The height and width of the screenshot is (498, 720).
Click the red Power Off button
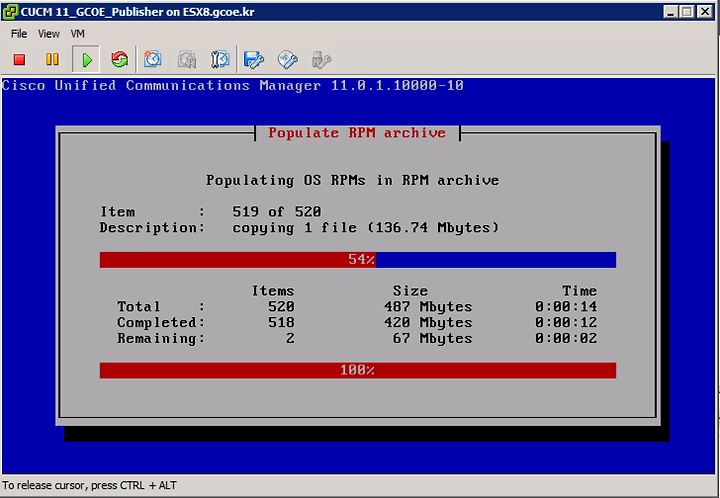pos(19,59)
